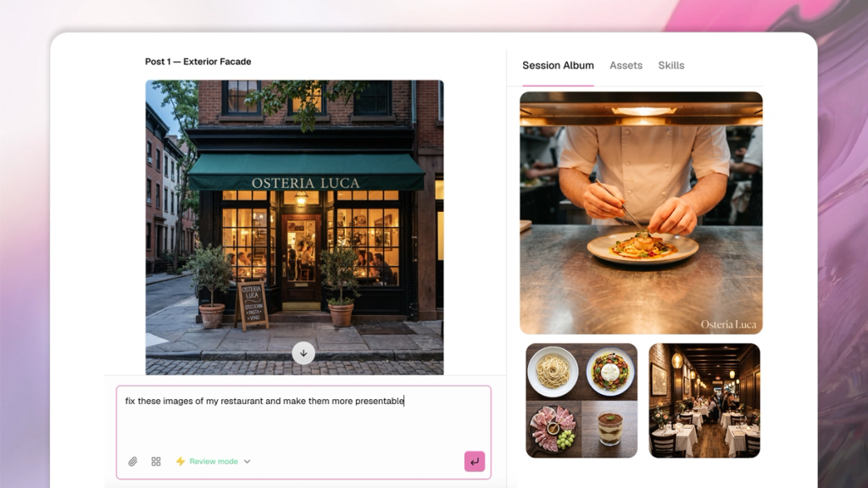Open the Osteria Luca exterior facade image
Screen dimensions: 868x488
point(294,227)
